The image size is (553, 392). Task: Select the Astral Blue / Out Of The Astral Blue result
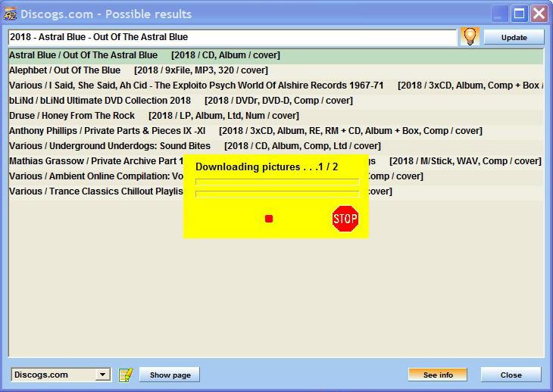pos(276,55)
